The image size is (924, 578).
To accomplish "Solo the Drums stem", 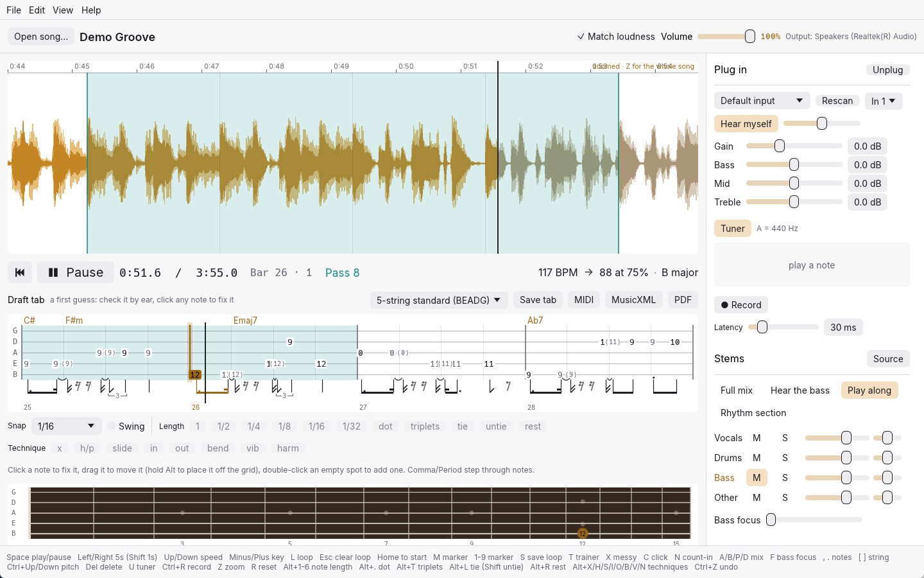I will [785, 458].
